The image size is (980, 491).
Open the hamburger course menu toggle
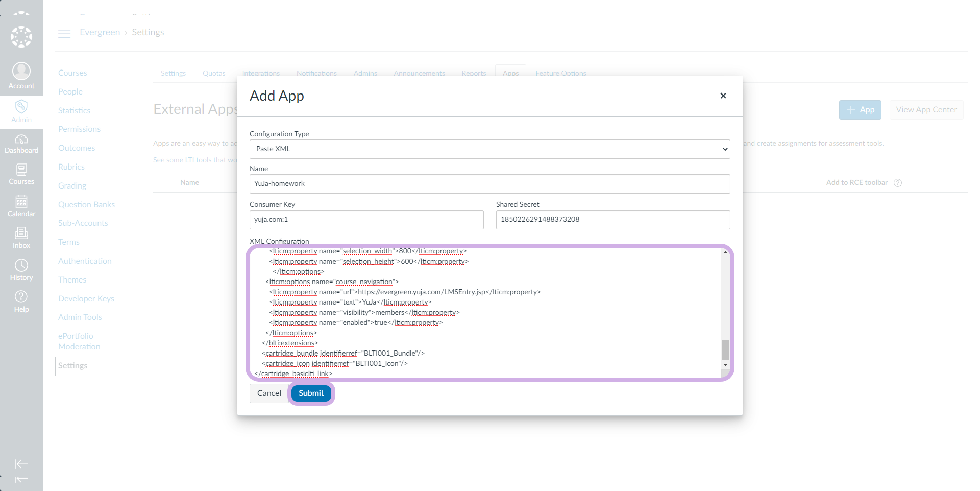(x=64, y=34)
